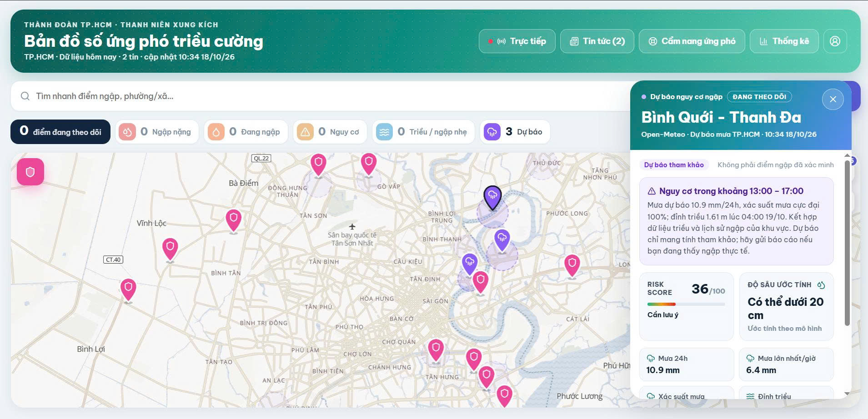
Task: Click the scroll down arrow in panel
Action: [847, 394]
